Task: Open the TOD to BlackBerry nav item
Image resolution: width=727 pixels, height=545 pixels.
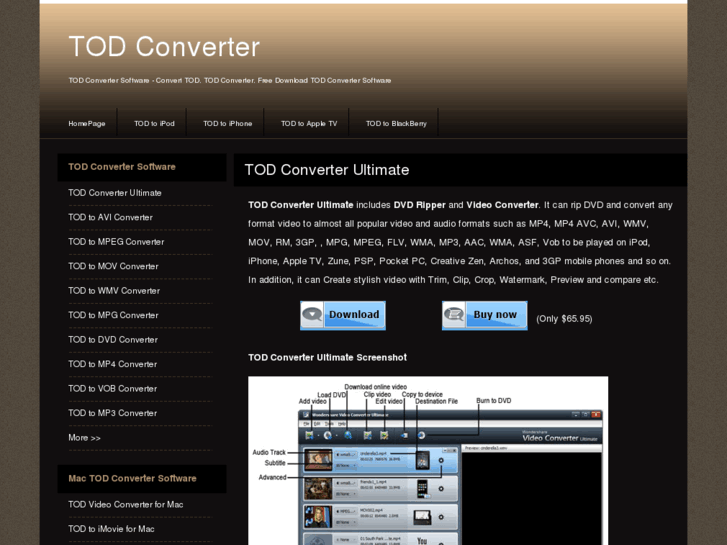Action: pyautogui.click(x=396, y=123)
